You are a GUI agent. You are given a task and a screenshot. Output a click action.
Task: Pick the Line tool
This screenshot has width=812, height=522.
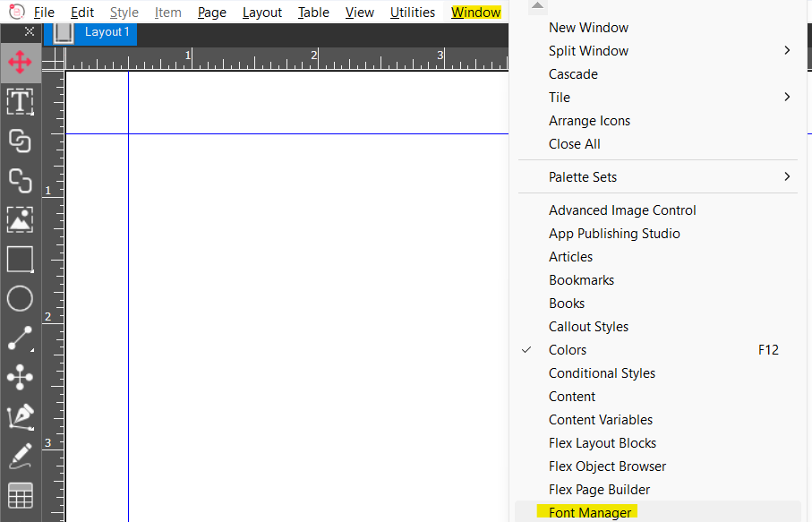click(20, 338)
